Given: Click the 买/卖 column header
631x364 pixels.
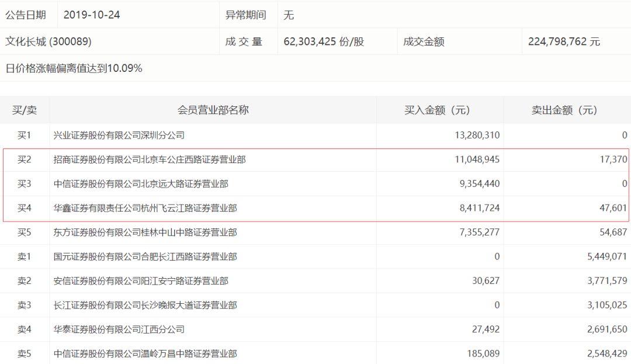Looking at the screenshot, I should 24,110.
